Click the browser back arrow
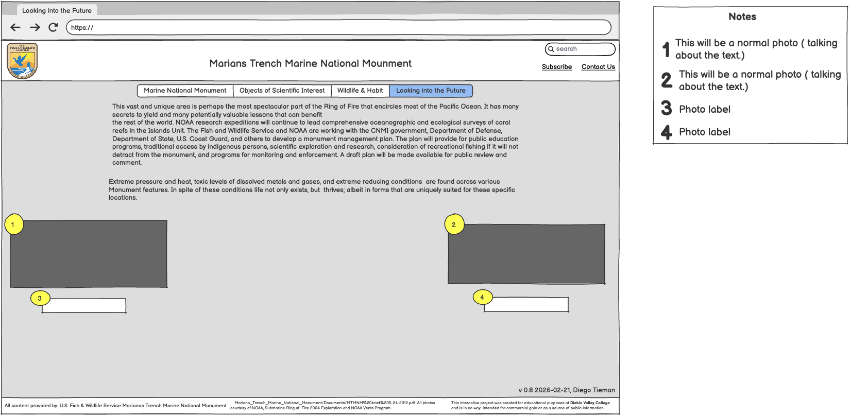This screenshot has height=416, width=868. (15, 27)
